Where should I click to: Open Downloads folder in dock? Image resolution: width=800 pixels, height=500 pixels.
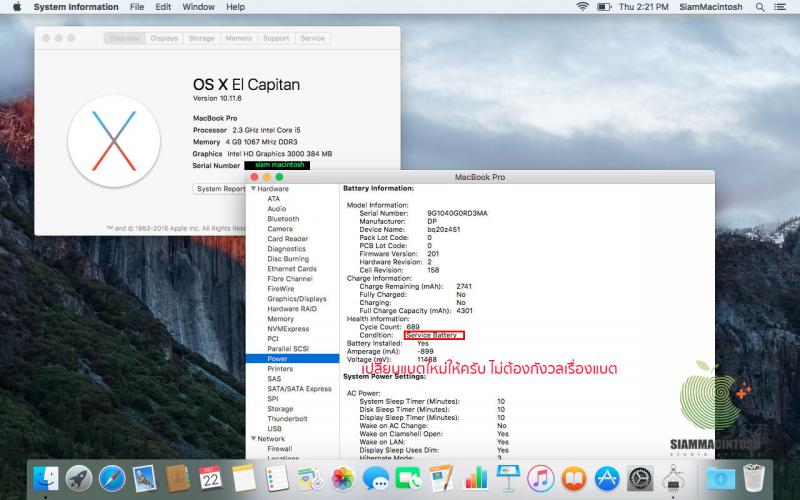pos(720,479)
